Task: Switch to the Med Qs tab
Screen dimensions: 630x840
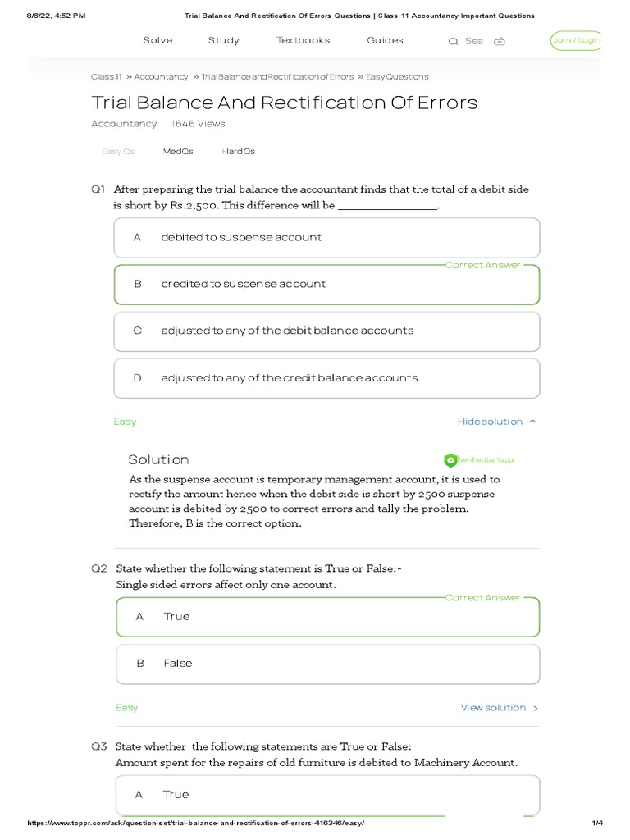Action: click(x=178, y=152)
